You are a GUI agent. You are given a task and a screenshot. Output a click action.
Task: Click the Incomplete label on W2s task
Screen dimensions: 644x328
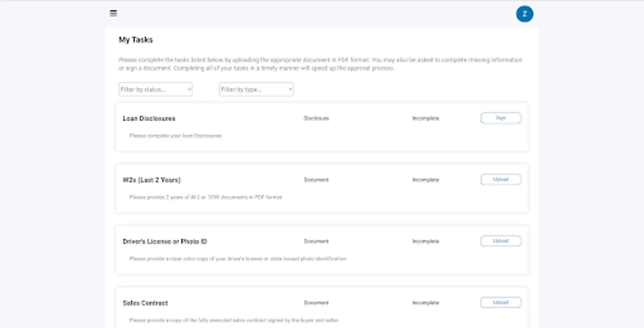[426, 179]
